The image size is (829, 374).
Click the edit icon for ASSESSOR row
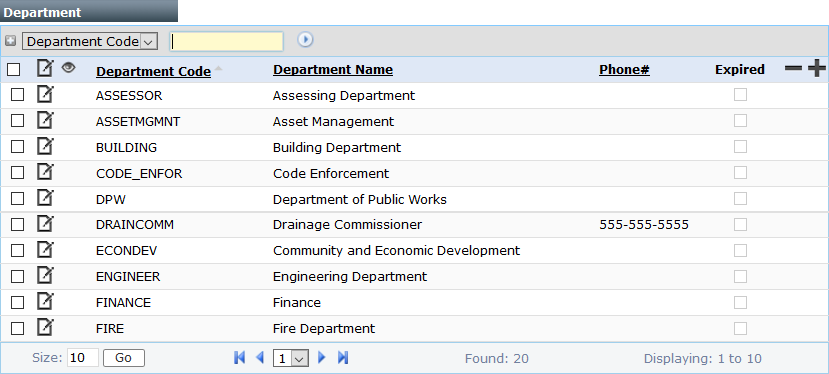[45, 94]
